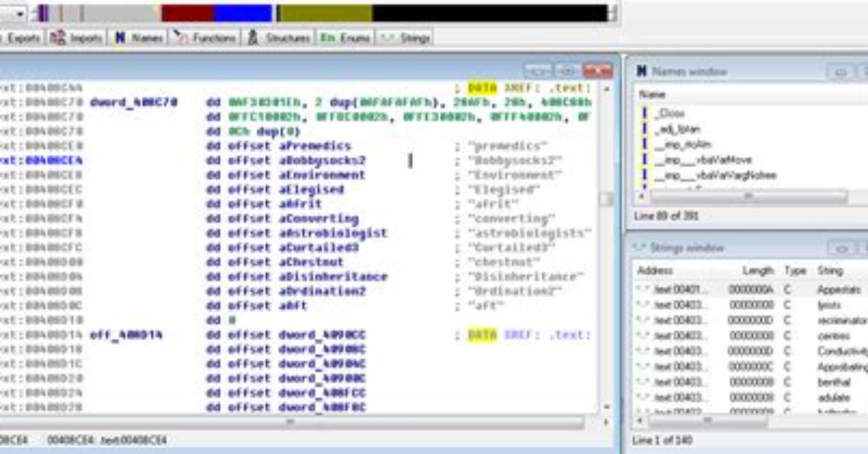Select the Appestats string row
This screenshot has width=868, height=454.
click(751, 289)
